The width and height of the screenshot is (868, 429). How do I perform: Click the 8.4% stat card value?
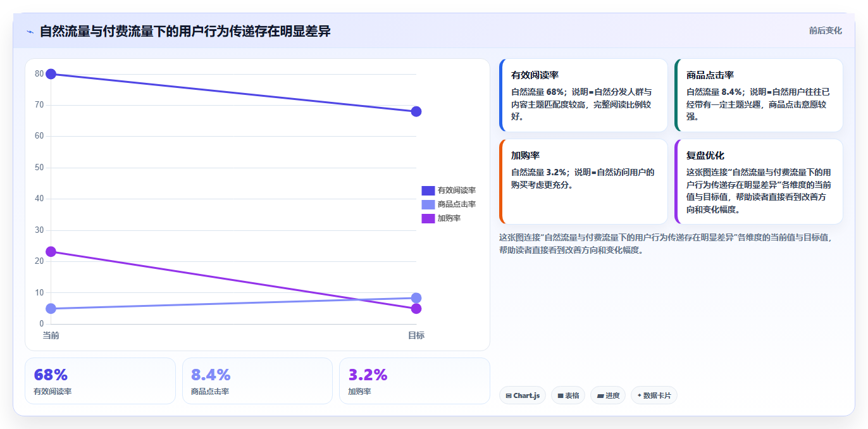click(x=211, y=375)
